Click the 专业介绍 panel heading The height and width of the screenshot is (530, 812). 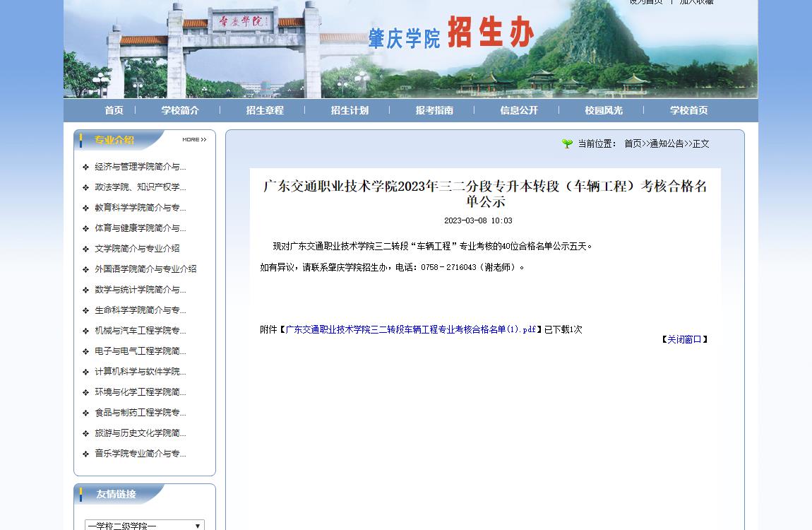point(114,140)
